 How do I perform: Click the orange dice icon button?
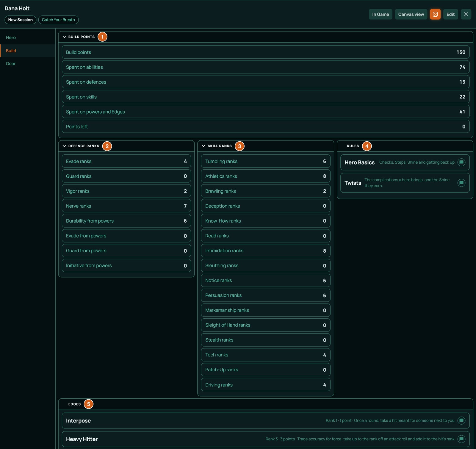click(x=435, y=14)
